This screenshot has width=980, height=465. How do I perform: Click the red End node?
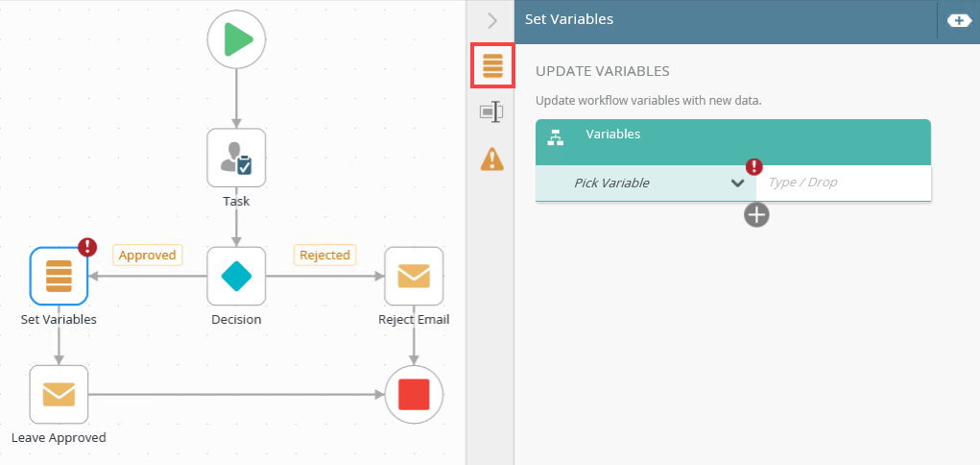pyautogui.click(x=414, y=394)
